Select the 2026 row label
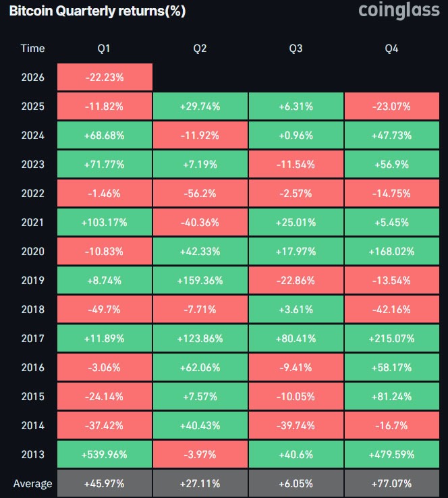448x498 pixels. (32, 77)
